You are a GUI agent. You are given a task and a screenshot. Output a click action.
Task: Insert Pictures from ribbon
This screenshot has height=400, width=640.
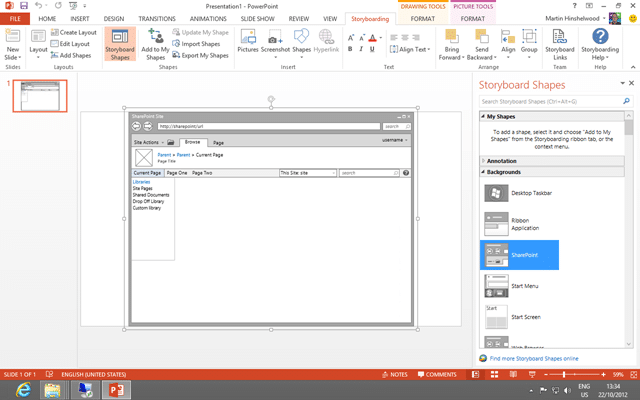[x=248, y=41]
